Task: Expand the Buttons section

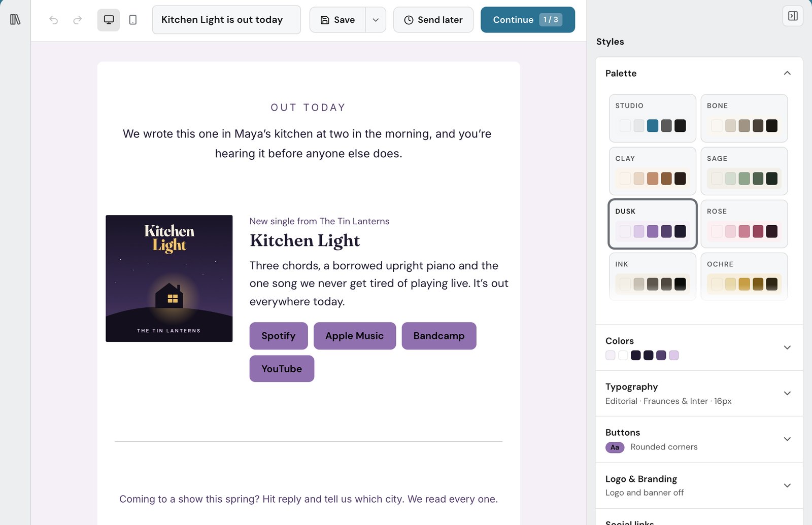Action: [699, 439]
